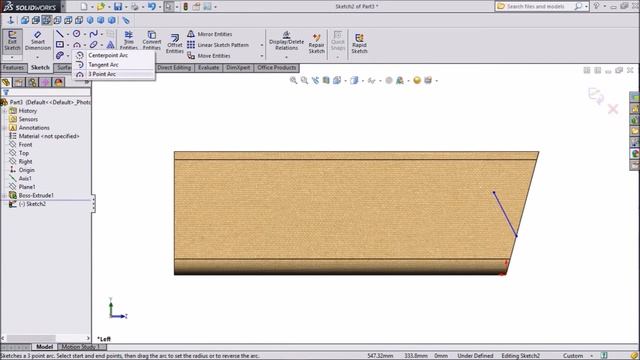Open dropdown below Smart Dimension
640x360 pixels.
(x=38, y=57)
